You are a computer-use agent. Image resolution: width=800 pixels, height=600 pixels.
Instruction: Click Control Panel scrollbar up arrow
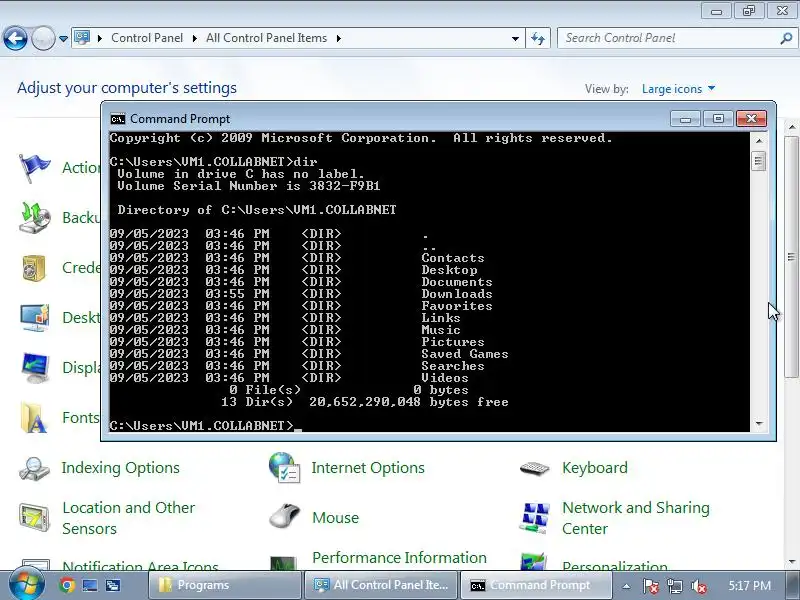coord(791,126)
